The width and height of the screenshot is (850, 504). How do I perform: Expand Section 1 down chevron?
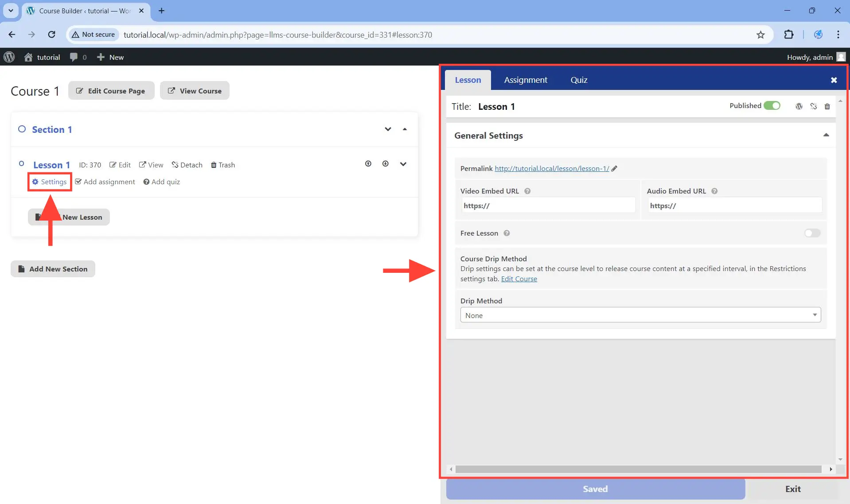388,129
